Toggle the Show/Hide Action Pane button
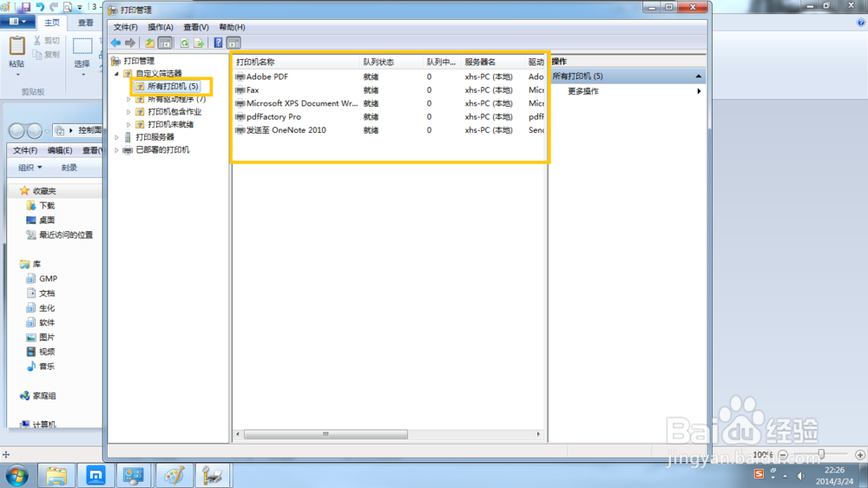The width and height of the screenshot is (868, 488). click(233, 43)
